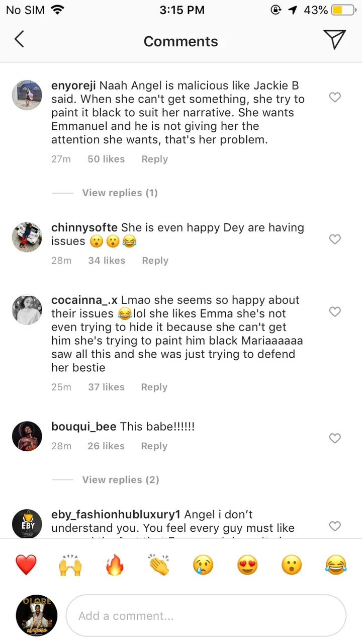This screenshot has width=362, height=644.
Task: Open the enyoreji username profile link
Action: [74, 86]
